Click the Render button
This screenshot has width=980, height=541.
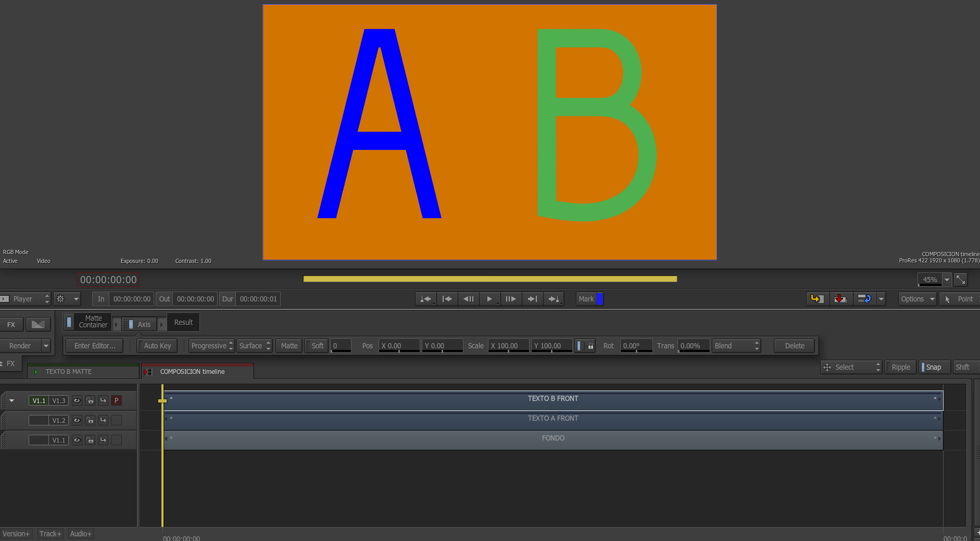coord(20,346)
